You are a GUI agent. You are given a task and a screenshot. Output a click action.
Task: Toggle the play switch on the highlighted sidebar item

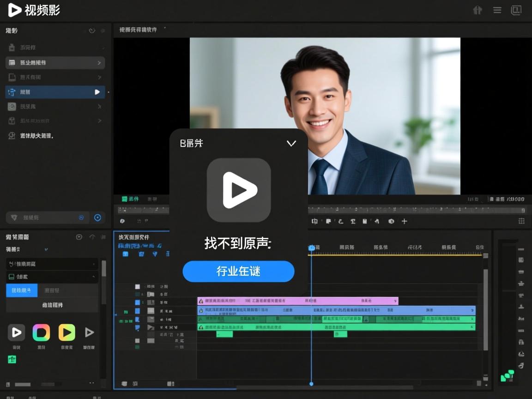pos(97,92)
